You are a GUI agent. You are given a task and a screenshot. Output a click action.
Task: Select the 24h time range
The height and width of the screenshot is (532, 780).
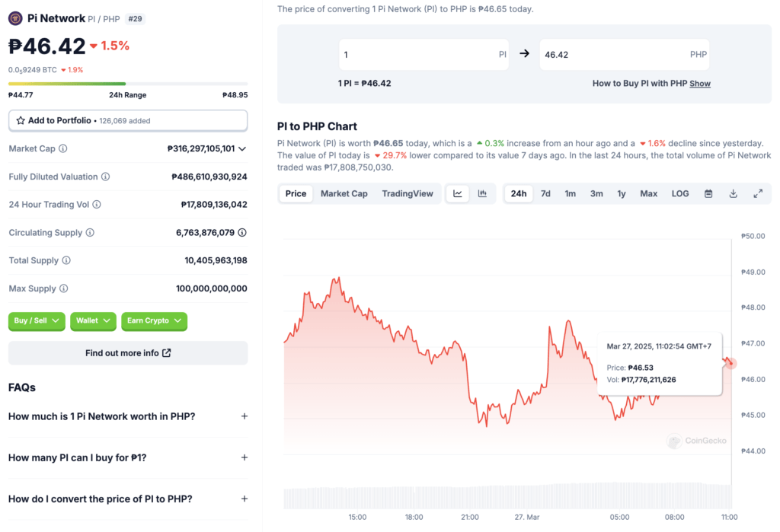[x=518, y=193]
